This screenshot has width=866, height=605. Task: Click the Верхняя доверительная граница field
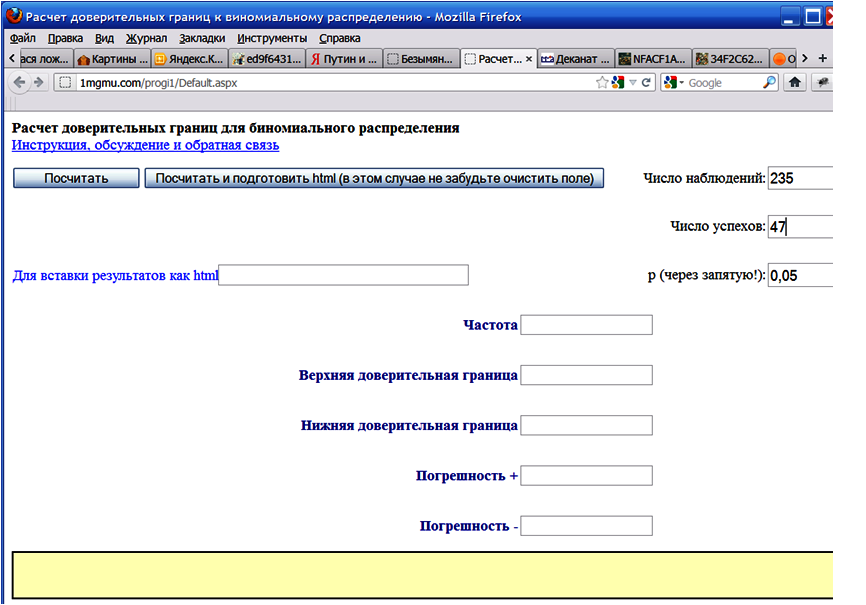pos(587,375)
